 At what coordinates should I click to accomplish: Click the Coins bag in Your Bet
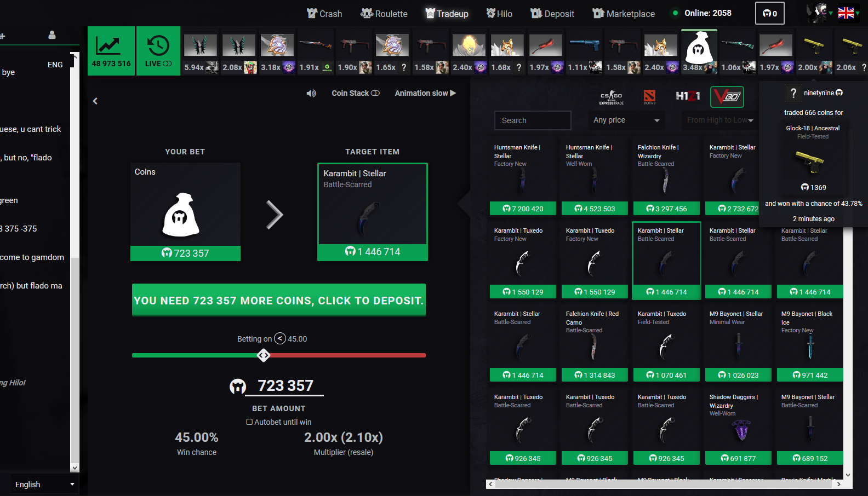coord(185,211)
